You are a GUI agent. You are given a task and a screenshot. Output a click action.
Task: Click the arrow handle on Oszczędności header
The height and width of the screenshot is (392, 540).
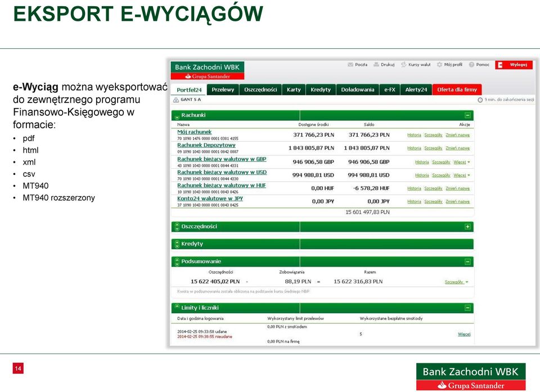point(177,227)
